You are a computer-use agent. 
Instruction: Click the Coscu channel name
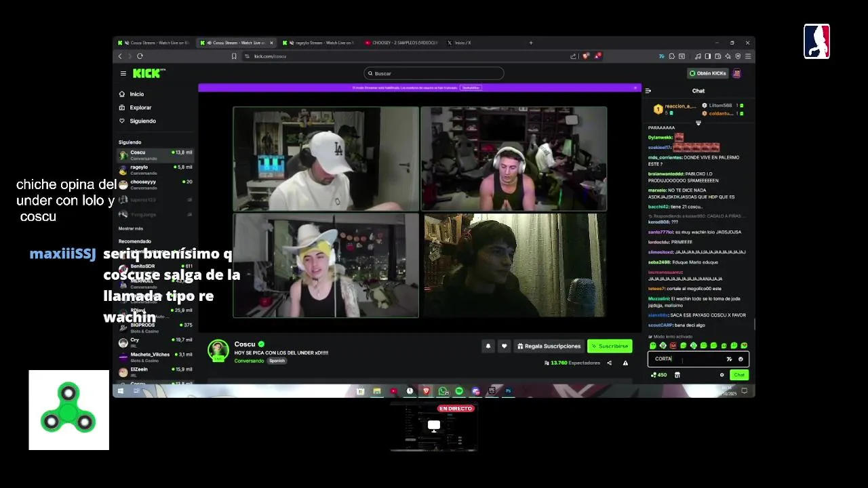(245, 344)
